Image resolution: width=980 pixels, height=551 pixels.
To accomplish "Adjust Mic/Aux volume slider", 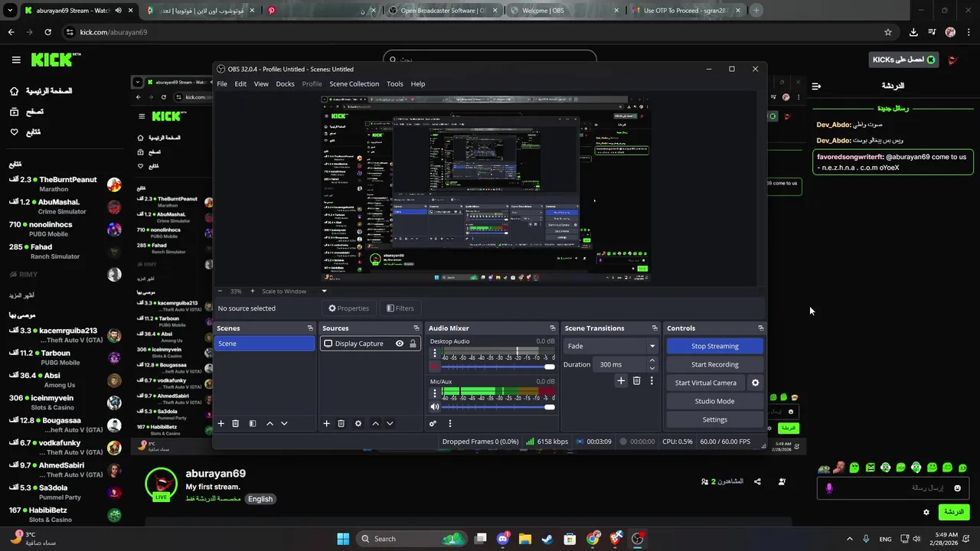I will pyautogui.click(x=498, y=406).
